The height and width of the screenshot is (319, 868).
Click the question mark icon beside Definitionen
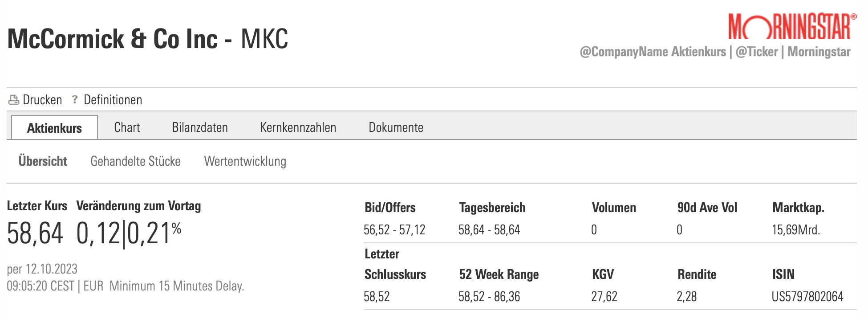[75, 100]
